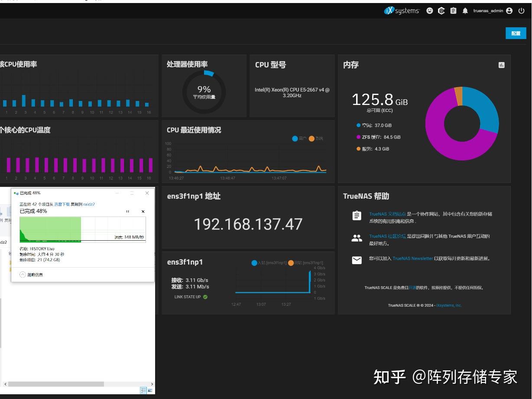The width and height of the screenshot is (532, 399).
Task: Open the feedback smiley icon
Action: (429, 10)
